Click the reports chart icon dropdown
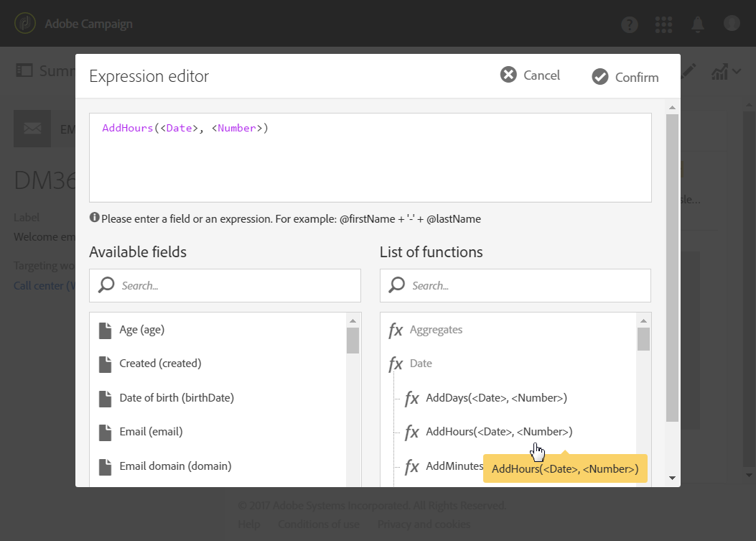The width and height of the screenshot is (756, 541). pyautogui.click(x=725, y=71)
